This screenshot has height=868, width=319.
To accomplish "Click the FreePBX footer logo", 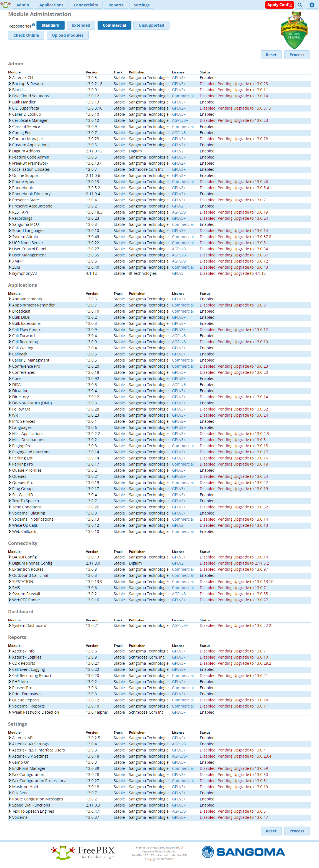I will [83, 853].
